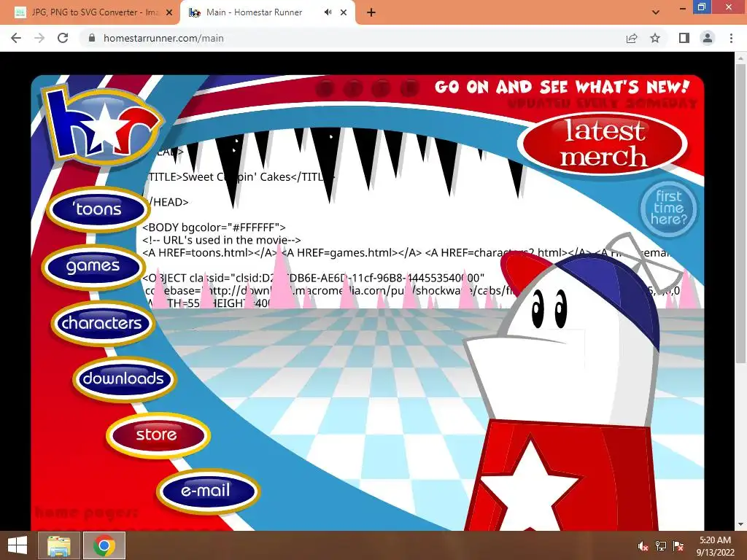Toggle the browser side panel icon

[684, 38]
